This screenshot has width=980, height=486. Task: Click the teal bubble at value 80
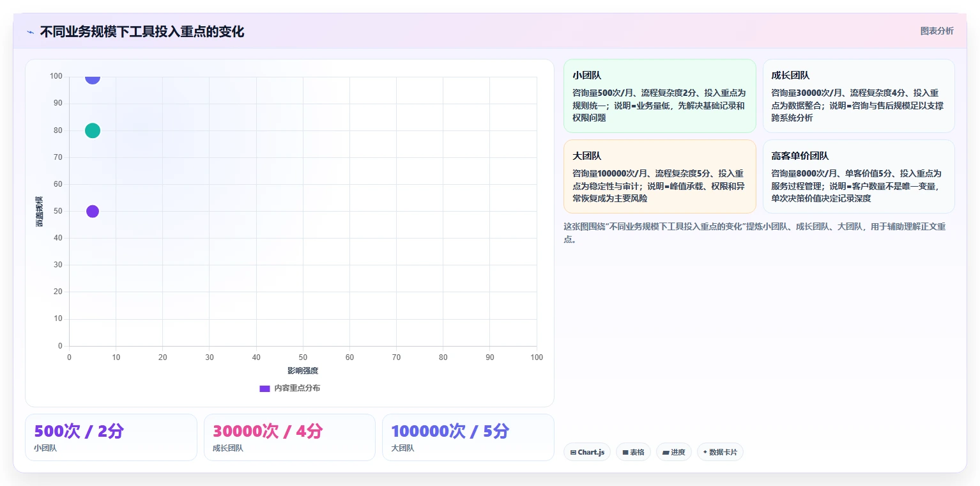[x=93, y=130]
